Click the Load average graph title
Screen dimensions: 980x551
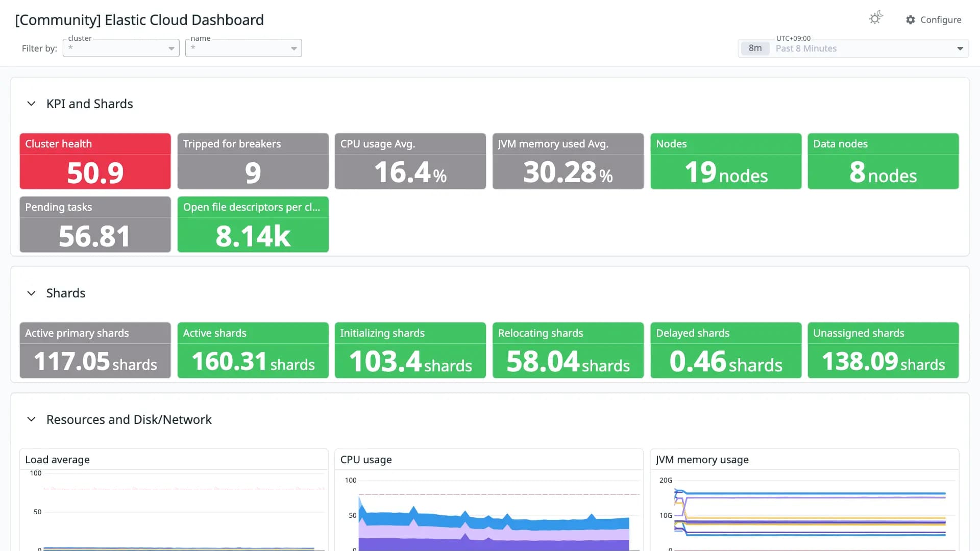(x=57, y=460)
